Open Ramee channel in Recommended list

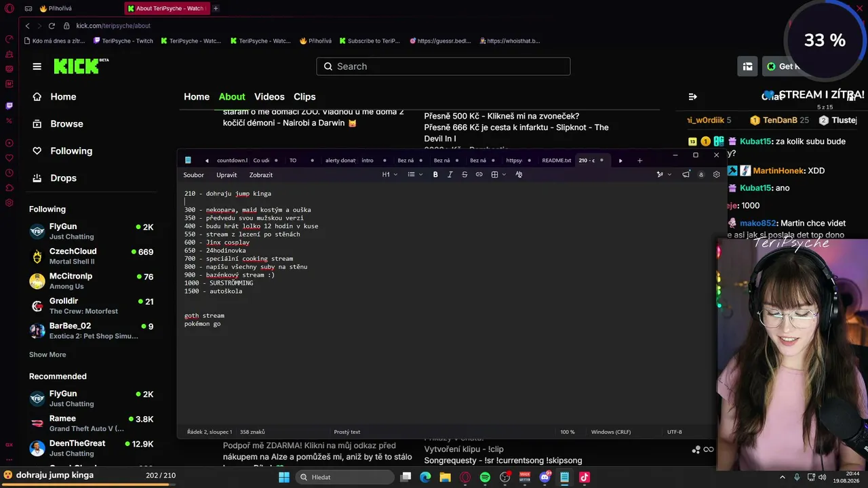92,424
